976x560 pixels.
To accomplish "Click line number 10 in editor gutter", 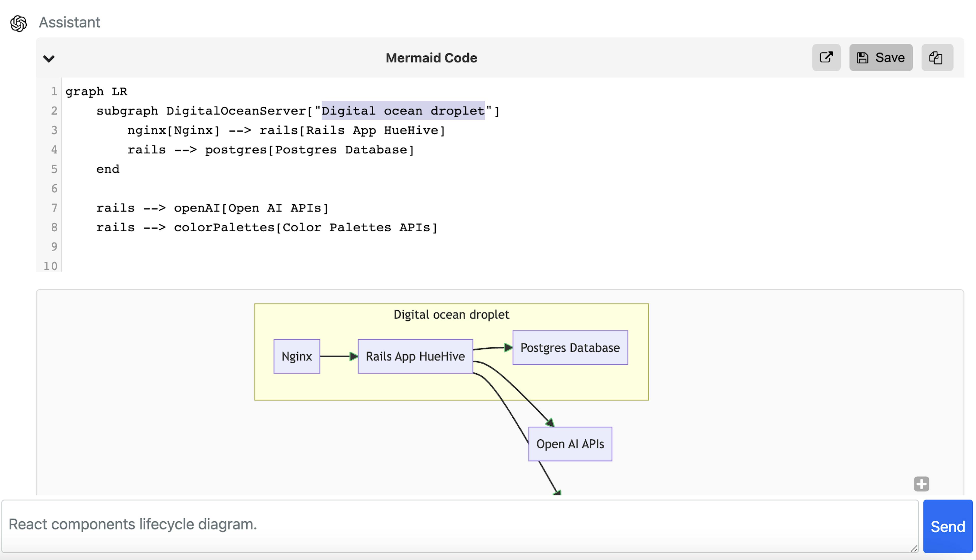I will click(50, 266).
